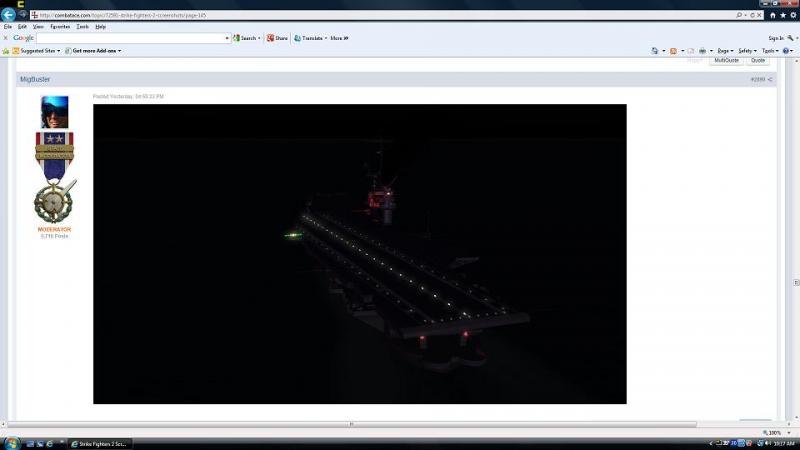Screen dimensions: 800x450
Task: Open MigBuster's profile name link
Action: (35, 80)
